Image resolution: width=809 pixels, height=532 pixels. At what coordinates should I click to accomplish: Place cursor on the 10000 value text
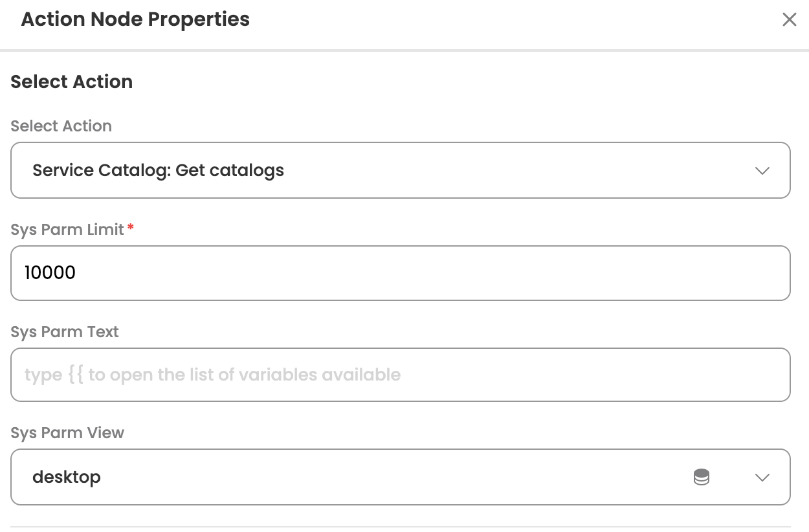coord(50,273)
